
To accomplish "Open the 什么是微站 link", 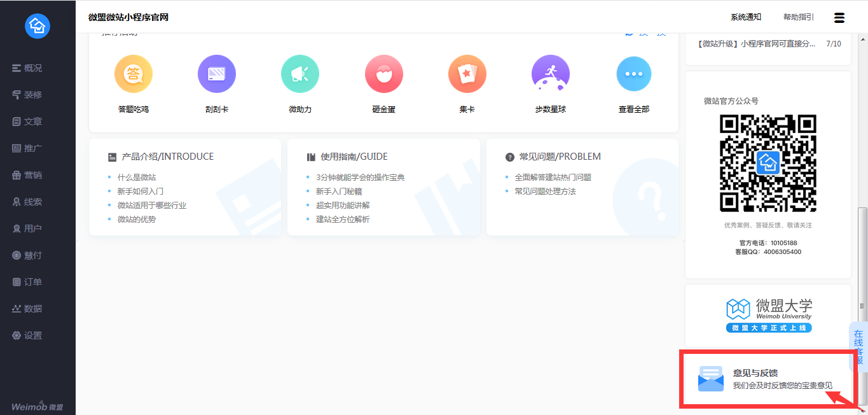I will pyautogui.click(x=137, y=178).
